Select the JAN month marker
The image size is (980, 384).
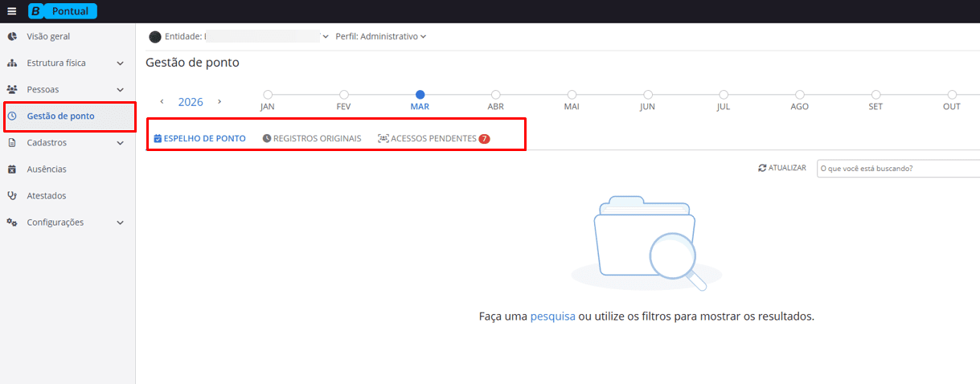268,95
